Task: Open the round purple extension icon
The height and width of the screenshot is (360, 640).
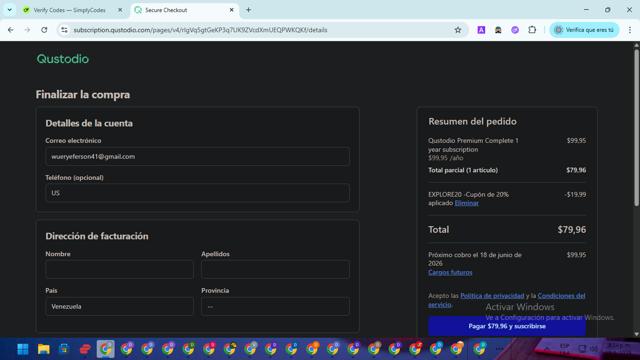Action: pyautogui.click(x=515, y=30)
